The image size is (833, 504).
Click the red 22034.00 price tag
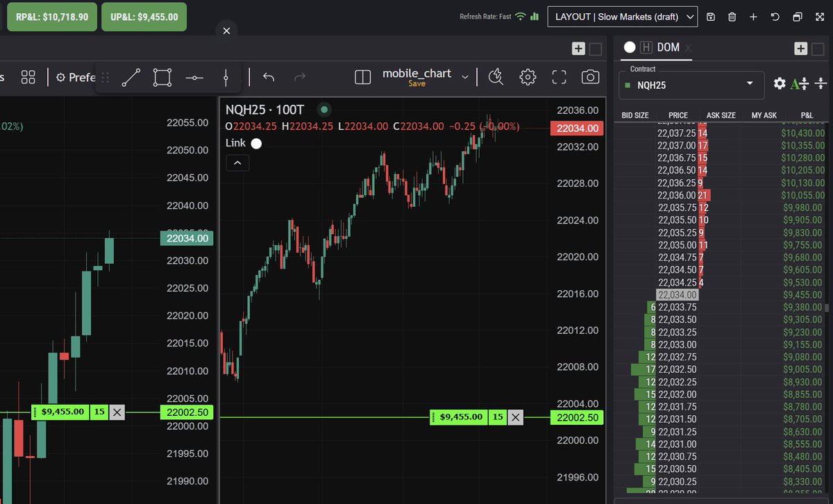coord(577,128)
